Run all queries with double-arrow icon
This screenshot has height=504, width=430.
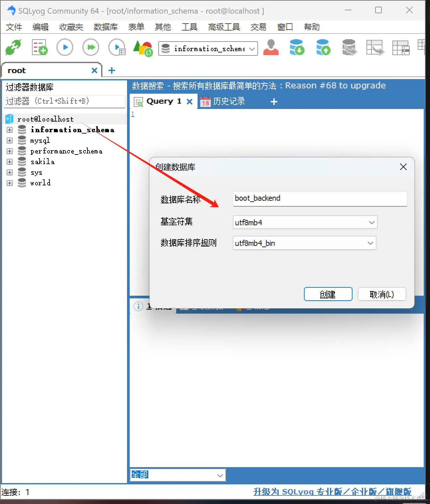[x=91, y=48]
